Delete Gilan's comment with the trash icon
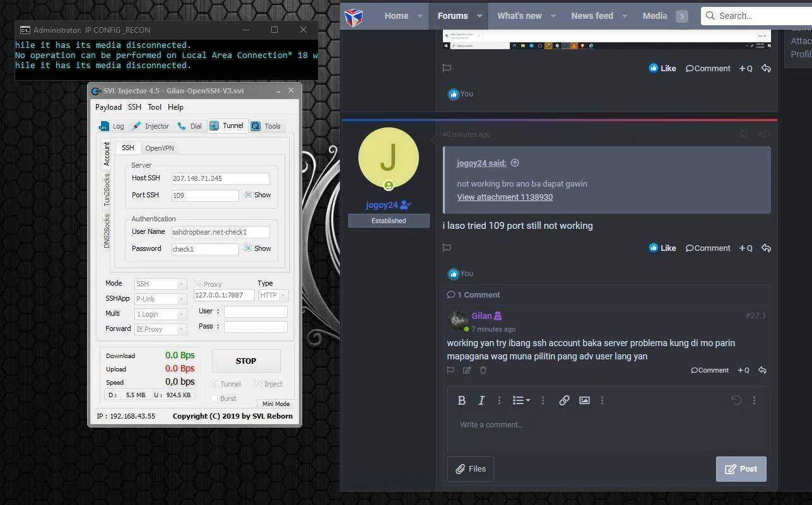Screen dimensions: 812x505 (x=483, y=370)
